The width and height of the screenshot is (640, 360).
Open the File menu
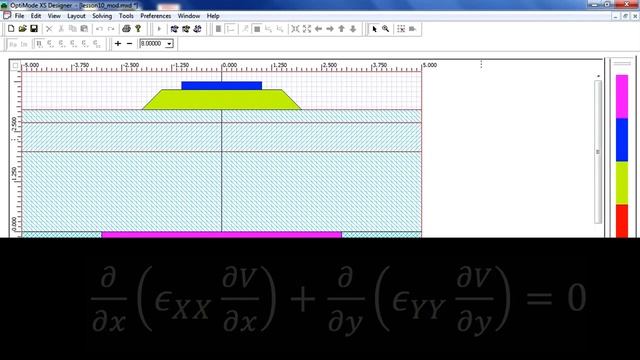19,16
